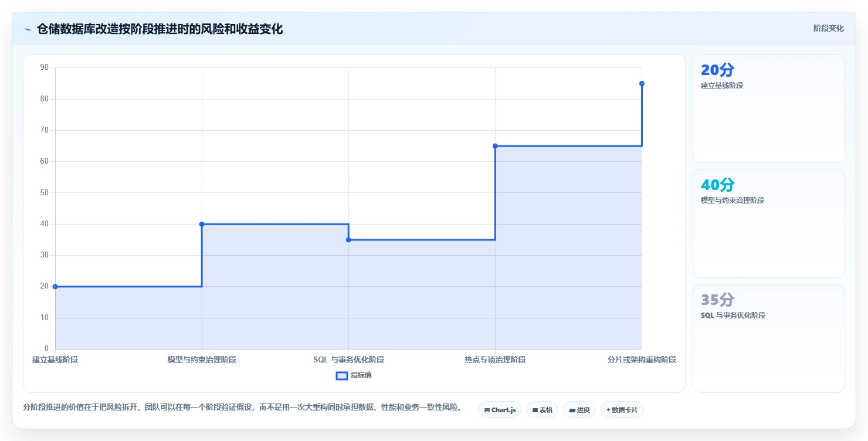The image size is (868, 441).
Task: Click the x-axis label 分片或架构重构阶段
Action: click(x=642, y=359)
